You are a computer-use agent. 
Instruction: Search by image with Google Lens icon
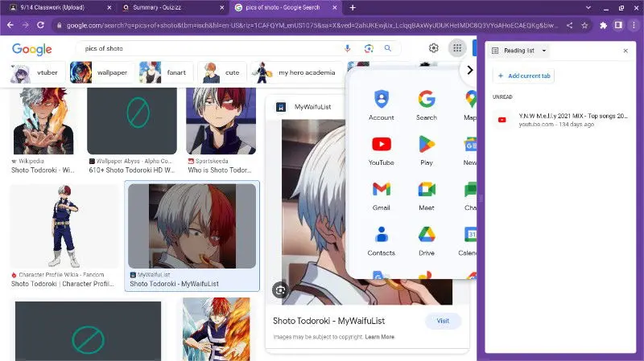pyautogui.click(x=369, y=48)
